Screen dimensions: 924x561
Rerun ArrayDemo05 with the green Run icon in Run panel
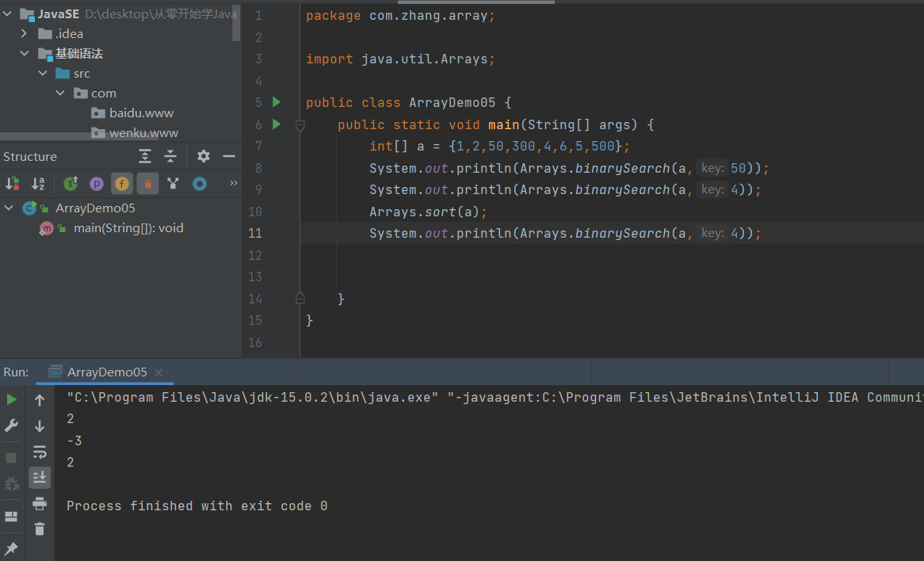(x=11, y=399)
